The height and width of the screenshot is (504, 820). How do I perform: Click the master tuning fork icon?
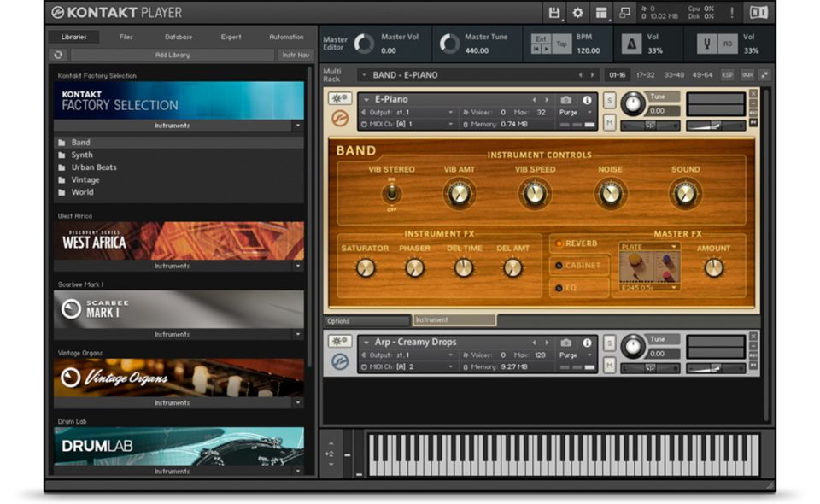(x=706, y=44)
